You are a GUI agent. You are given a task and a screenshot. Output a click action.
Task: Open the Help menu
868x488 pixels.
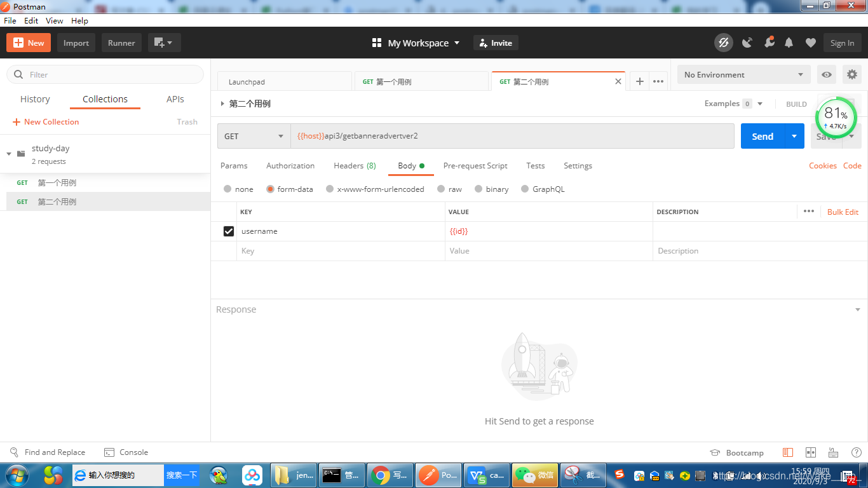point(79,20)
